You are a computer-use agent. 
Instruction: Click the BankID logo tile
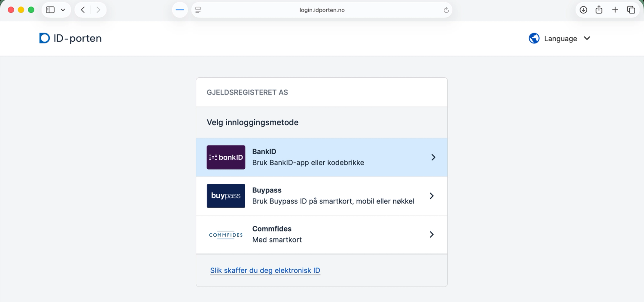point(226,157)
